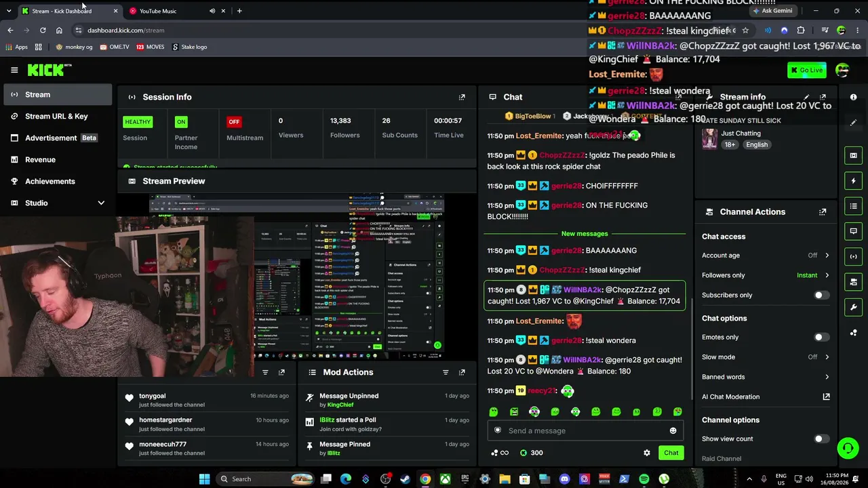Open Xbox app from the taskbar

445,479
